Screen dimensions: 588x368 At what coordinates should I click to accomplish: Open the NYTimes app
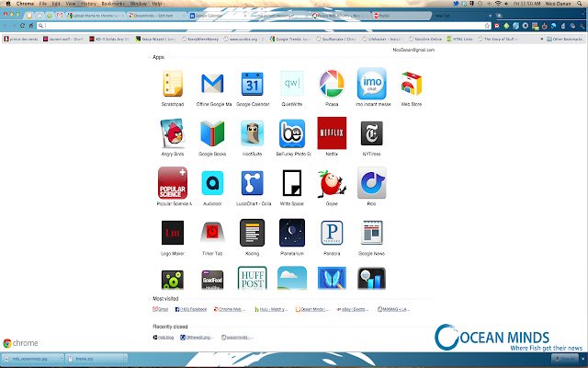pyautogui.click(x=371, y=132)
